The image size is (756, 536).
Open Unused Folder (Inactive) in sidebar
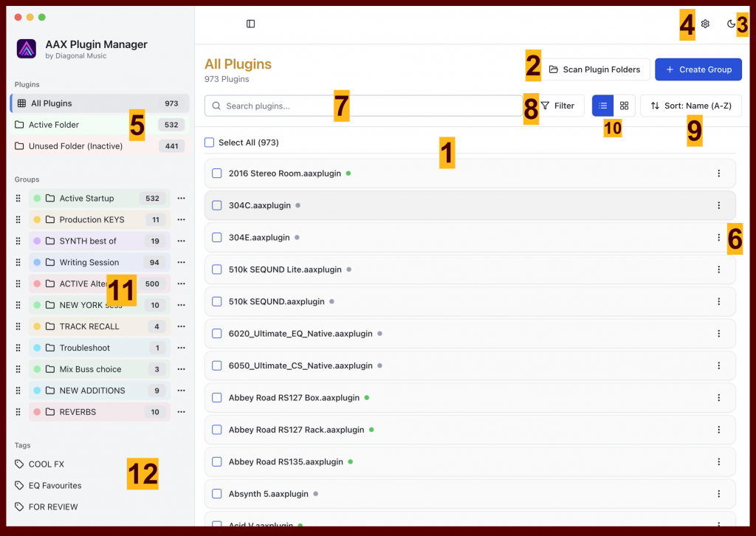[x=75, y=146]
